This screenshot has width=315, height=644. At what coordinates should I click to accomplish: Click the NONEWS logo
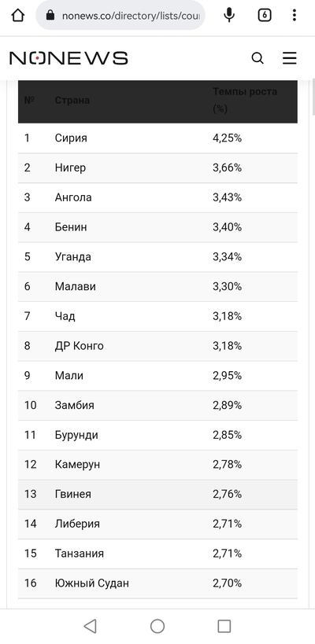(69, 58)
